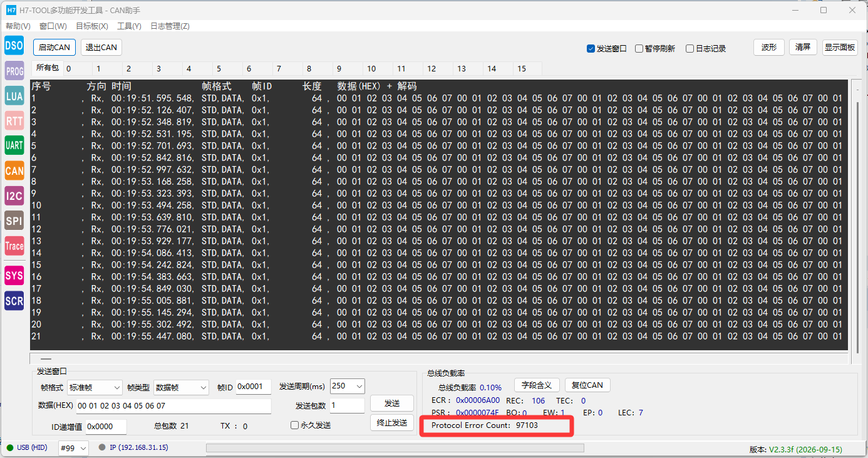Viewport: 868px width, 458px height.
Task: Open the SPI tool icon
Action: coord(14,221)
